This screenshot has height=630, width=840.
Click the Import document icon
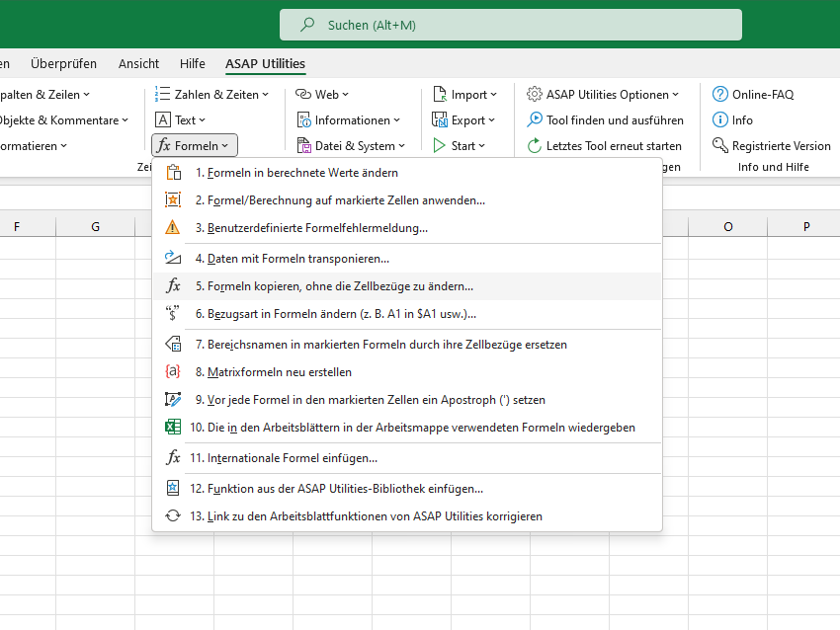point(440,94)
